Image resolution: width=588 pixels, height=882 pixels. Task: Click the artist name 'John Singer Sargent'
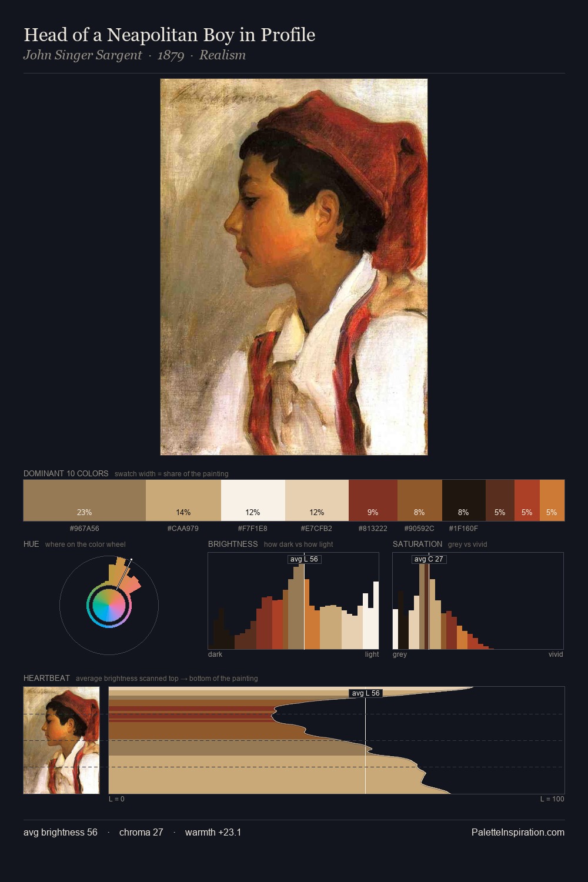(82, 55)
